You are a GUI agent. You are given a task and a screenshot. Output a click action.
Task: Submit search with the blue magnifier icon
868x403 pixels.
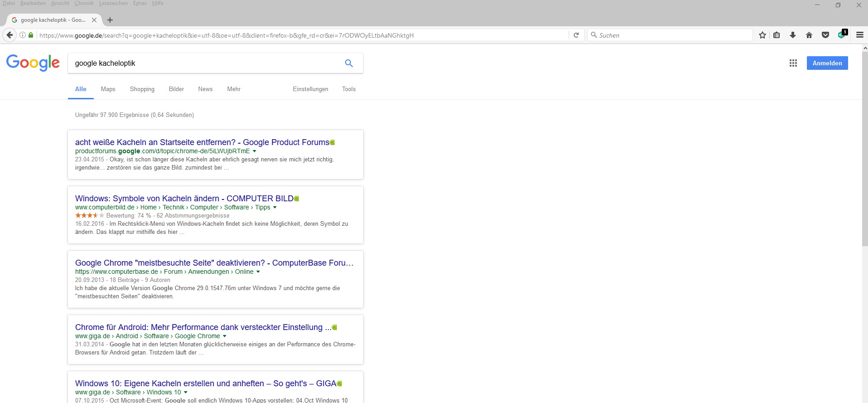(349, 63)
